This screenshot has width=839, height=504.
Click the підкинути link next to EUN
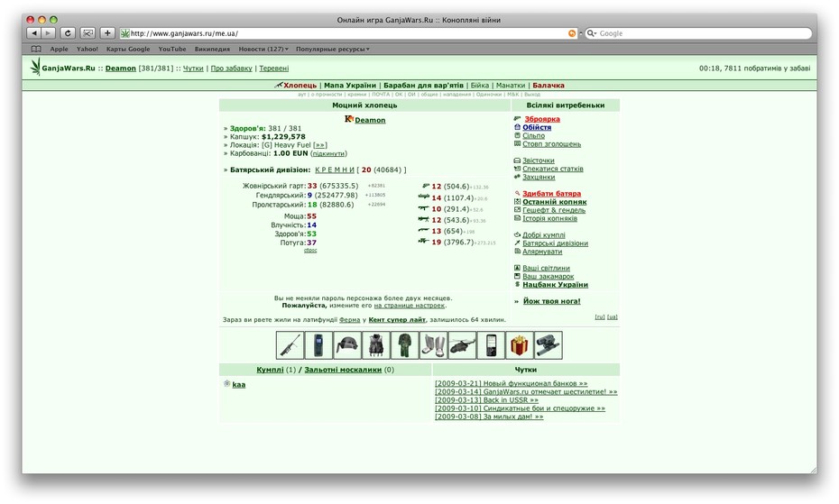(328, 153)
